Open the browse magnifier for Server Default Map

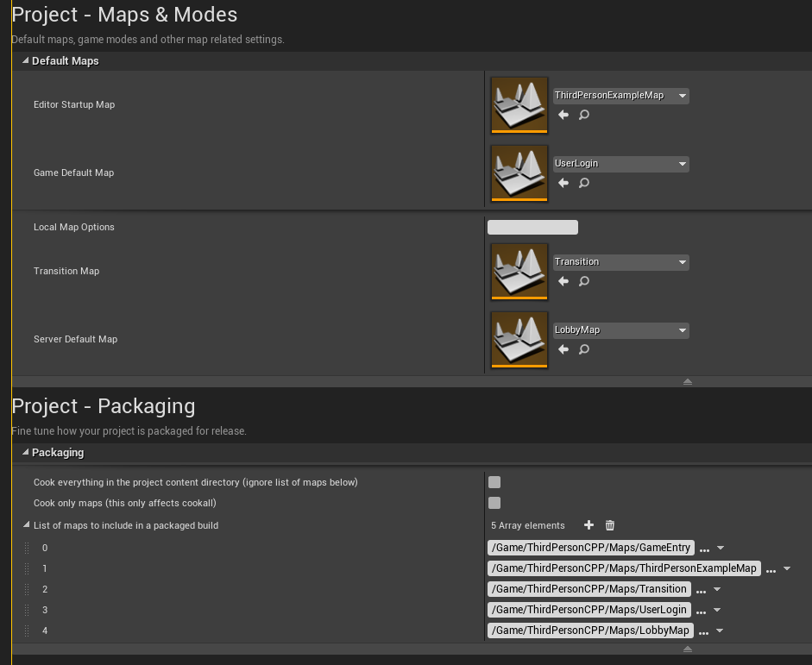[x=584, y=349]
